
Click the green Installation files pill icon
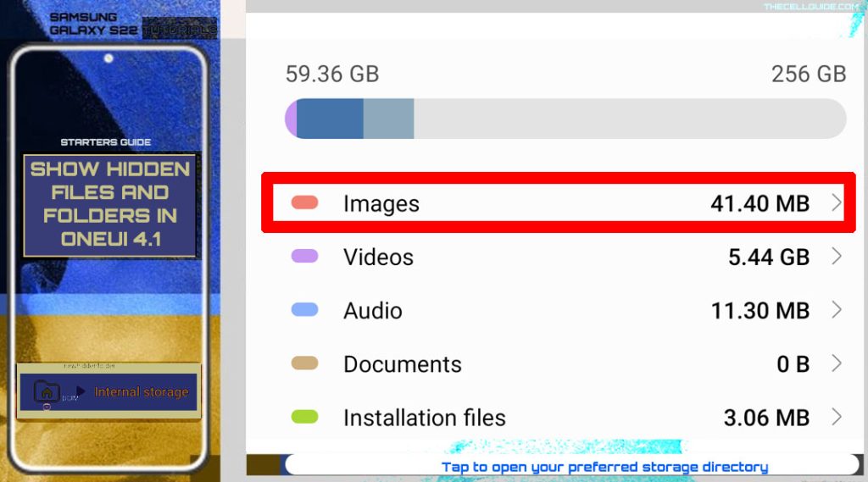[x=304, y=417]
